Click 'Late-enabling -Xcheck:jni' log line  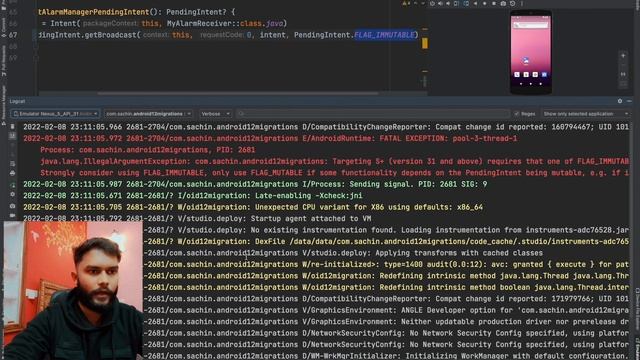pyautogui.click(x=193, y=196)
